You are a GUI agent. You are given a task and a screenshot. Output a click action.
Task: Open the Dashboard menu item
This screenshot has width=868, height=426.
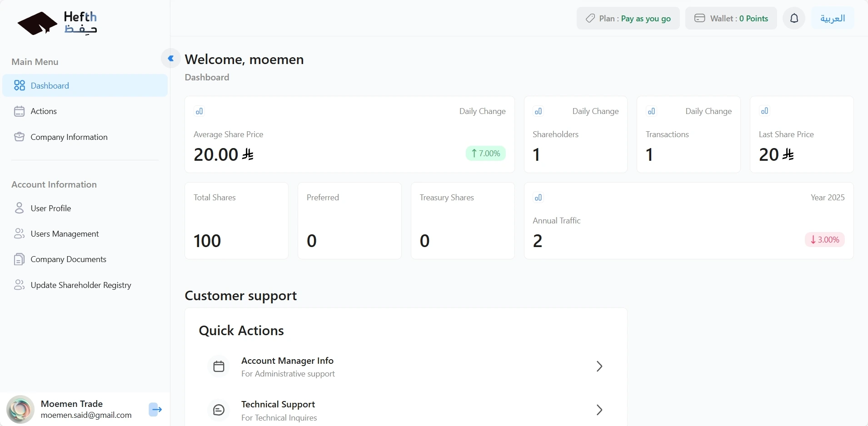point(50,86)
